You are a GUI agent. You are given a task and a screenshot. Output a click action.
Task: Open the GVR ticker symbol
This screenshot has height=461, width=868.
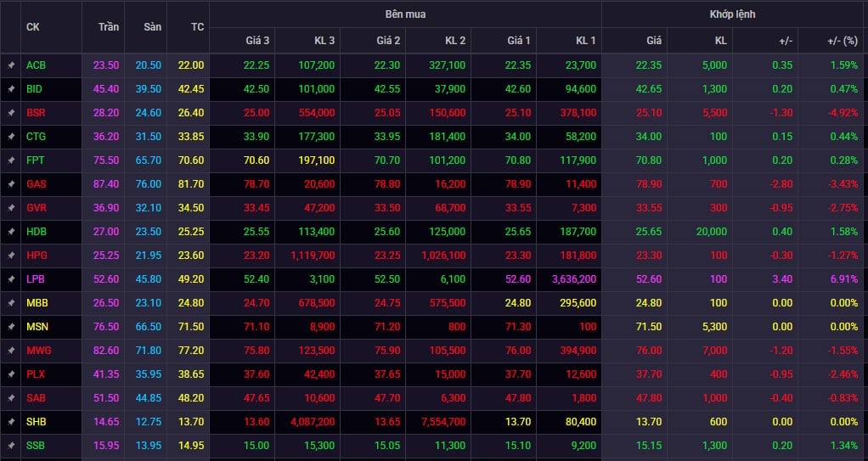36,208
